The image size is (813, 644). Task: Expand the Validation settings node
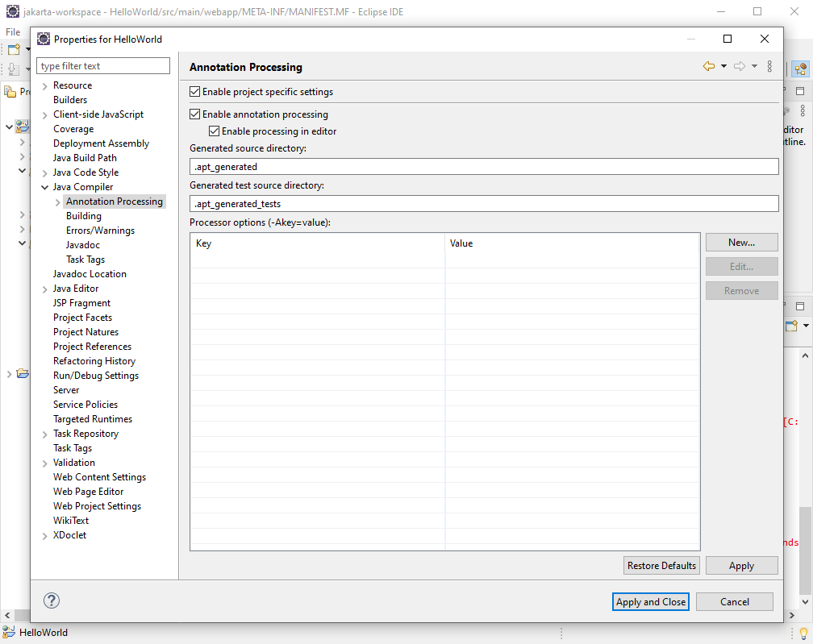point(45,462)
